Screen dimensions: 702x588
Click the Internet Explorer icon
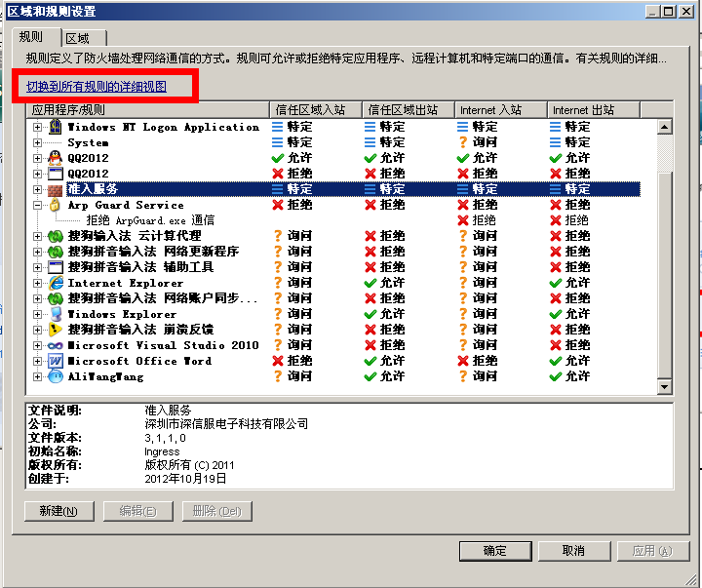click(x=56, y=283)
